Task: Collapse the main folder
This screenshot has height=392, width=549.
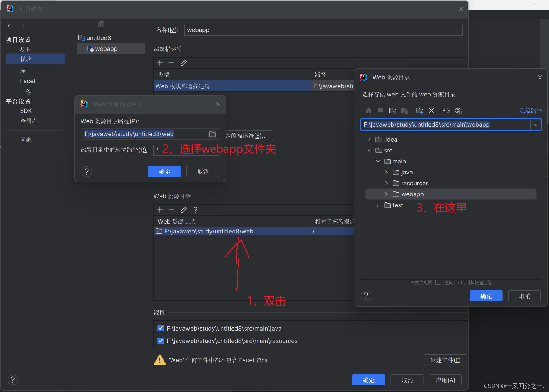Action: coord(378,161)
